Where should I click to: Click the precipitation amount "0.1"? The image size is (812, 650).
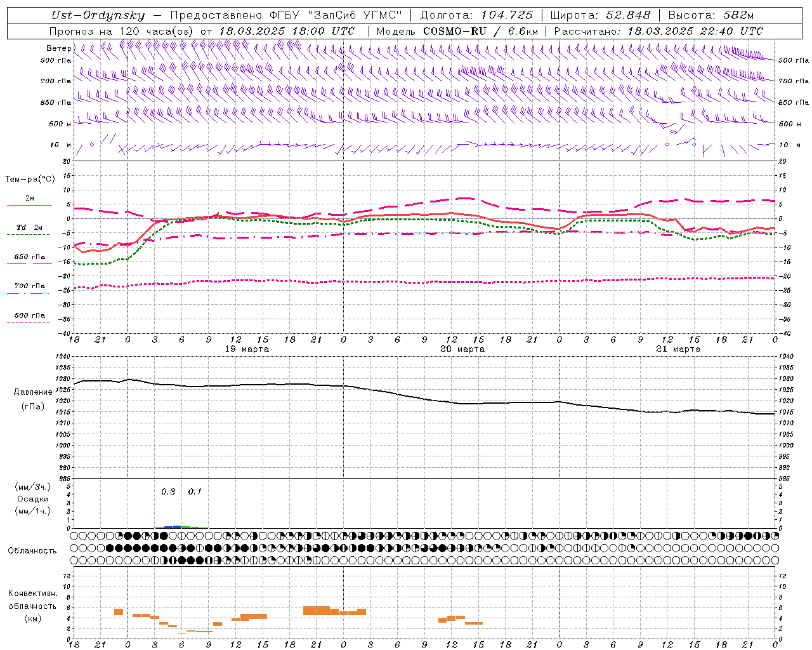195,492
